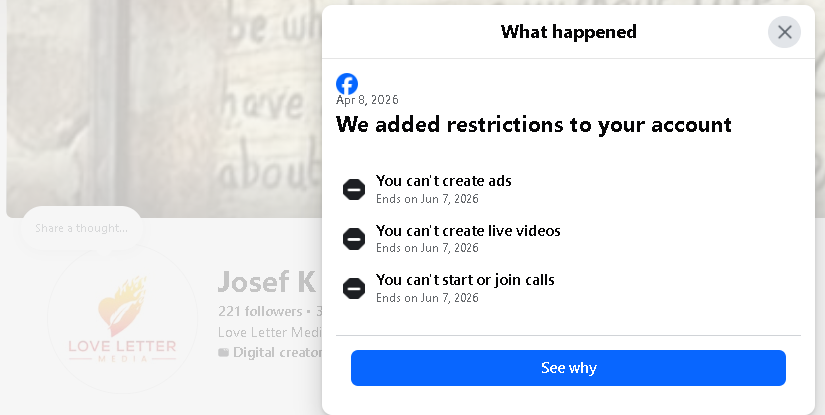
Task: Open the Love Letter Media profile picture
Action: pos(122,319)
